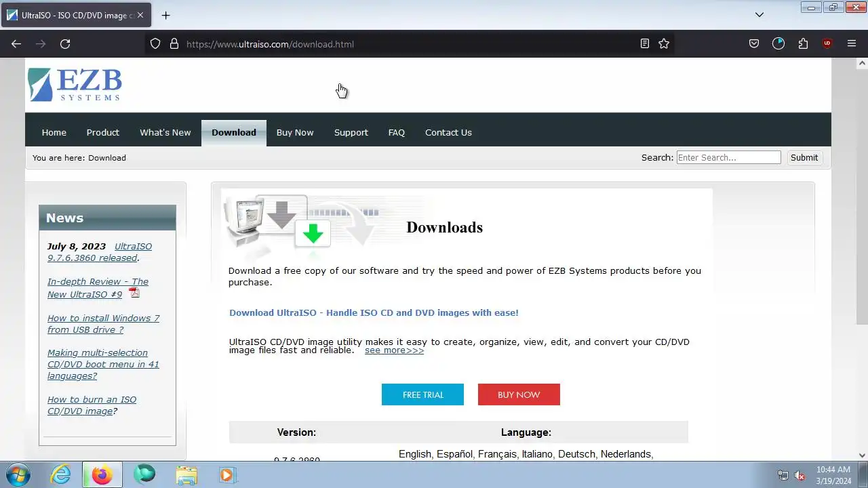Open the Firefox hamburger menu
The width and height of the screenshot is (868, 488).
pos(852,44)
